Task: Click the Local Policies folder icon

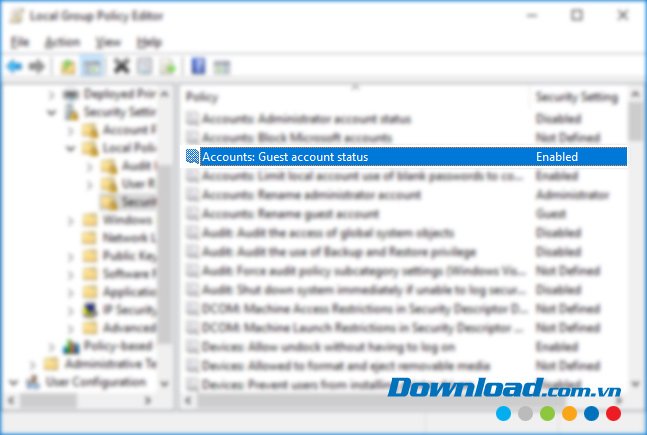Action: (x=90, y=148)
